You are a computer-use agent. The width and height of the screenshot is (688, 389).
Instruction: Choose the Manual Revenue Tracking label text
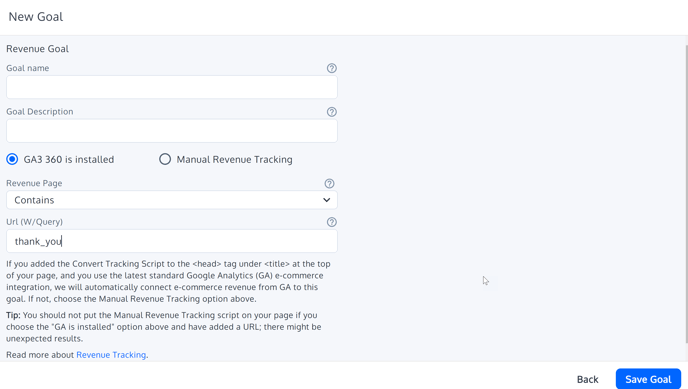pyautogui.click(x=234, y=160)
